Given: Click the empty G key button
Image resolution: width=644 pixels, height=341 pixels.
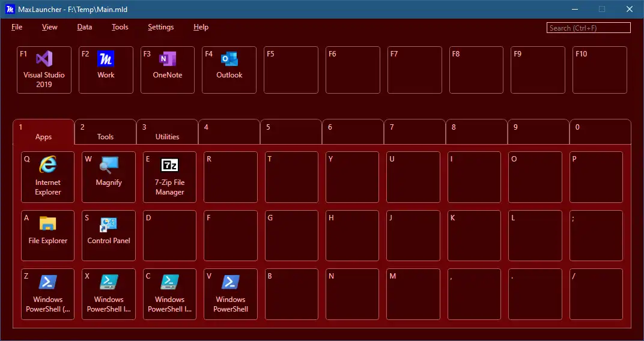Looking at the screenshot, I should coord(291,235).
